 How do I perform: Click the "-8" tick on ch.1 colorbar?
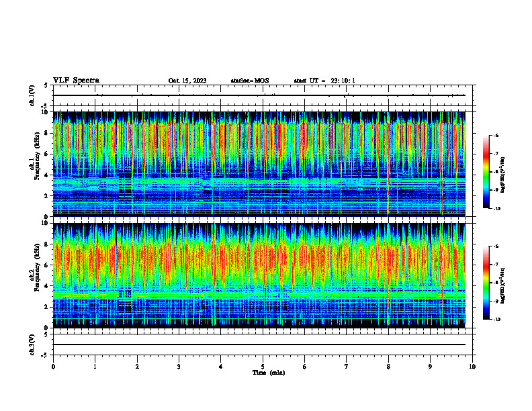496,172
